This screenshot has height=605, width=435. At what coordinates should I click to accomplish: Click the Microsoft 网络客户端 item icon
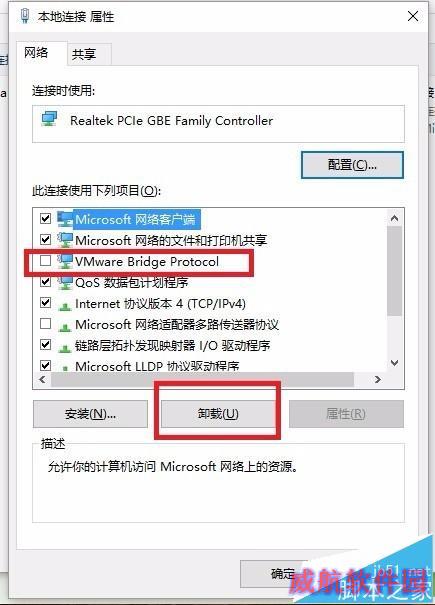65,219
